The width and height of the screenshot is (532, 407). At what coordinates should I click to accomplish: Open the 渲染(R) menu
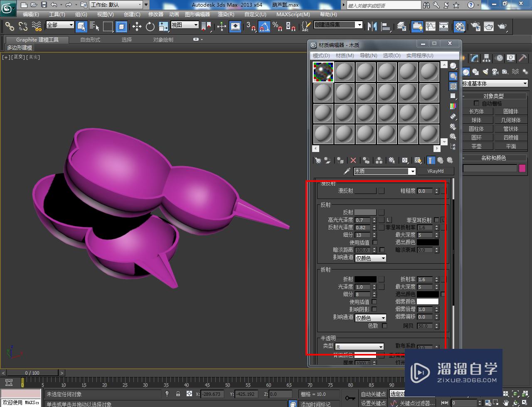coord(226,15)
